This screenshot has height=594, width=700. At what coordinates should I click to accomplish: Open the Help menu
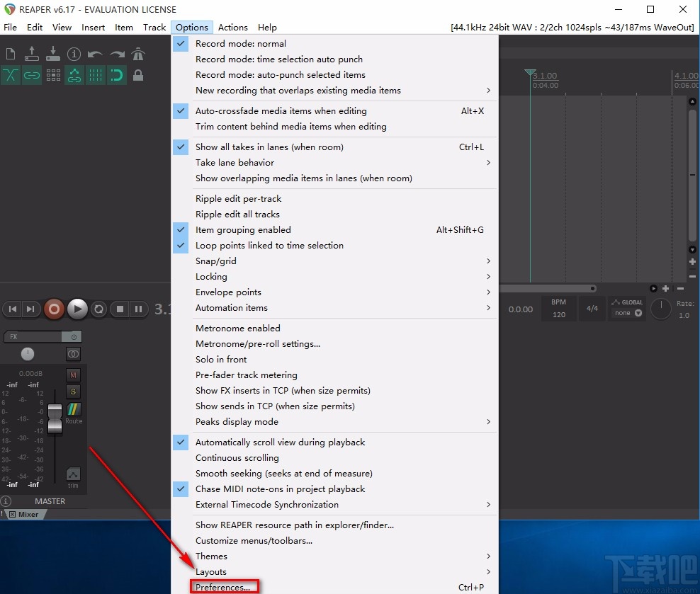tap(267, 27)
